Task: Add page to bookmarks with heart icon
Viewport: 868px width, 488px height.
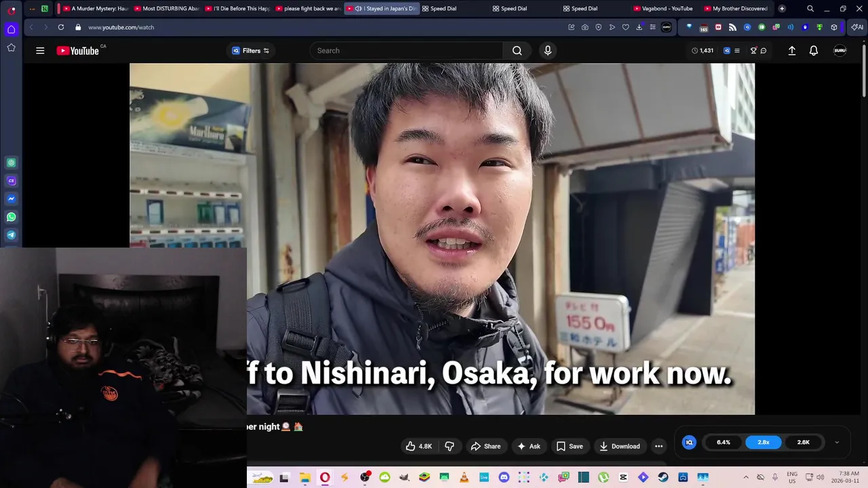Action: [x=625, y=27]
